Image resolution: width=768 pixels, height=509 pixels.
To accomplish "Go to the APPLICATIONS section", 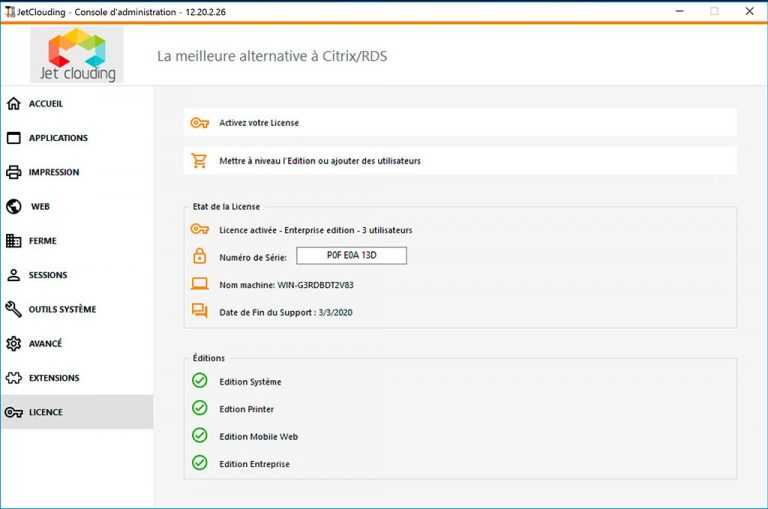I will (77, 138).
